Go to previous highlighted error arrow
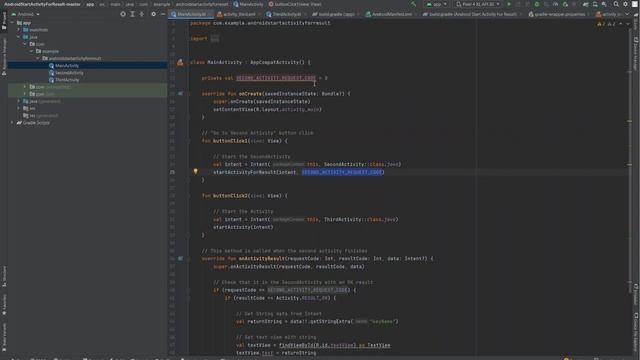The image size is (640, 360). (x=620, y=24)
